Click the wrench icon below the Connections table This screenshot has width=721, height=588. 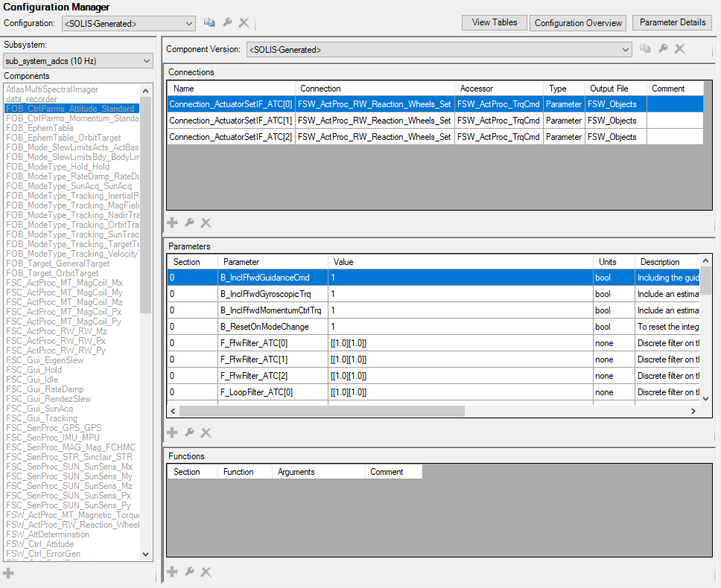click(189, 223)
